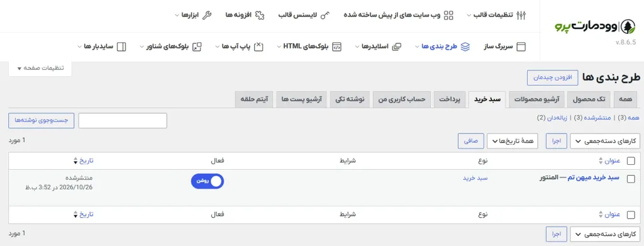Click the prebuilt websites grid icon
This screenshot has height=246, width=644.
tap(448, 16)
